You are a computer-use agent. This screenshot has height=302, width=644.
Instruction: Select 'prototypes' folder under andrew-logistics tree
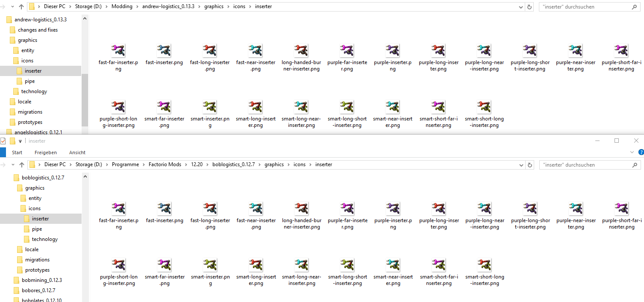coord(30,122)
